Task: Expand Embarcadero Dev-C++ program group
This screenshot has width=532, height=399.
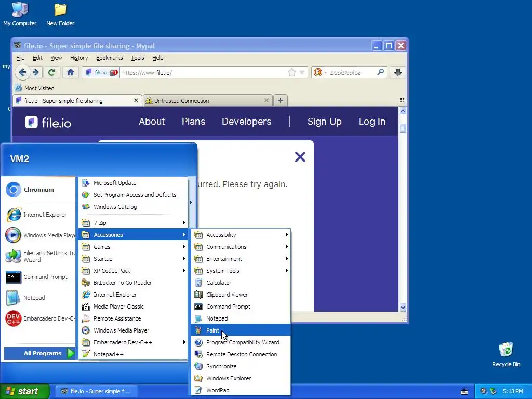Action: pyautogui.click(x=133, y=342)
